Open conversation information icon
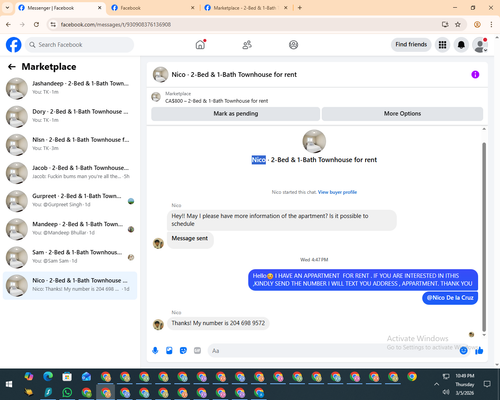 (x=475, y=74)
